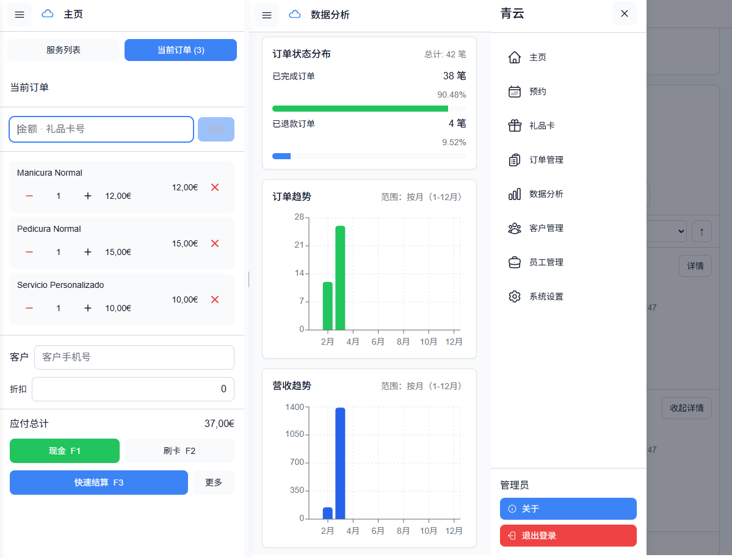Remove Servicio Personalizado with red X
Image resolution: width=732 pixels, height=560 pixels.
click(215, 300)
